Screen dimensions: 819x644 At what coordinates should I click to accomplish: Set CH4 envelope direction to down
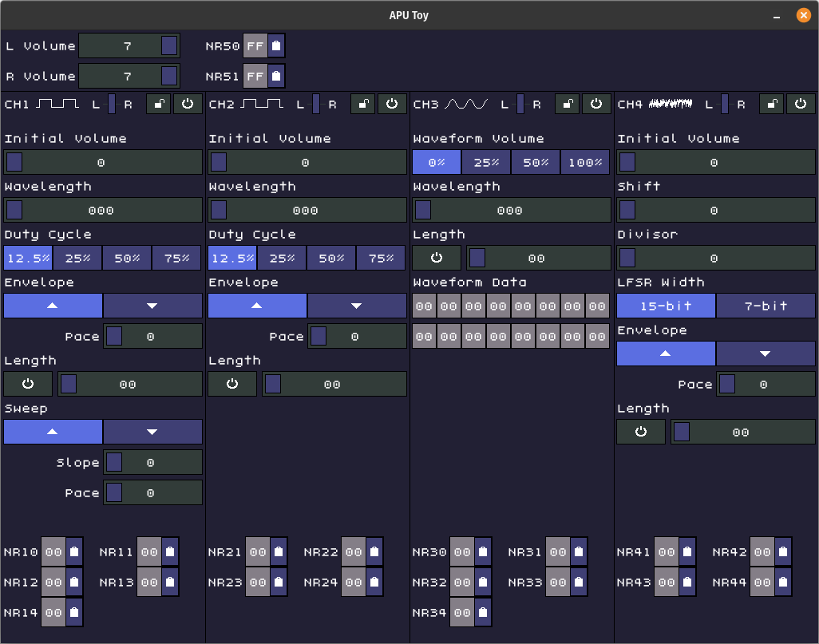coord(766,354)
